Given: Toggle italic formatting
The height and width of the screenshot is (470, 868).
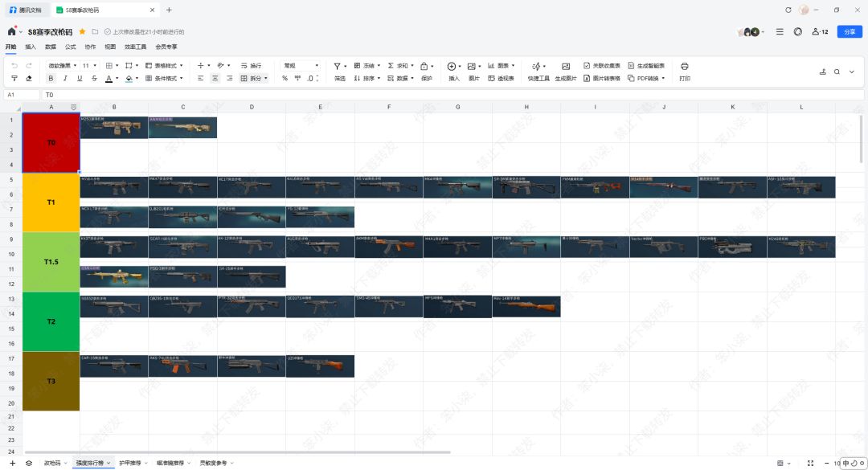Looking at the screenshot, I should 65,78.
